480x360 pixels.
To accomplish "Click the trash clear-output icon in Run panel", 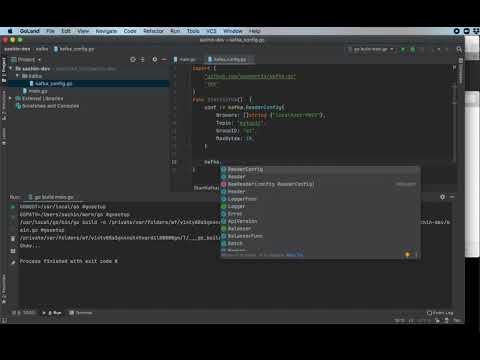I will tap(13, 238).
